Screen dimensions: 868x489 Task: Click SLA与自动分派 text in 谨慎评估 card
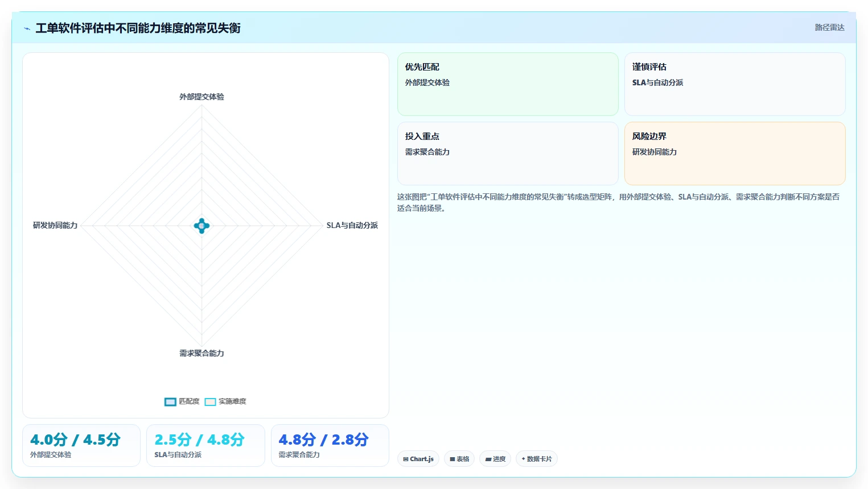coord(657,82)
